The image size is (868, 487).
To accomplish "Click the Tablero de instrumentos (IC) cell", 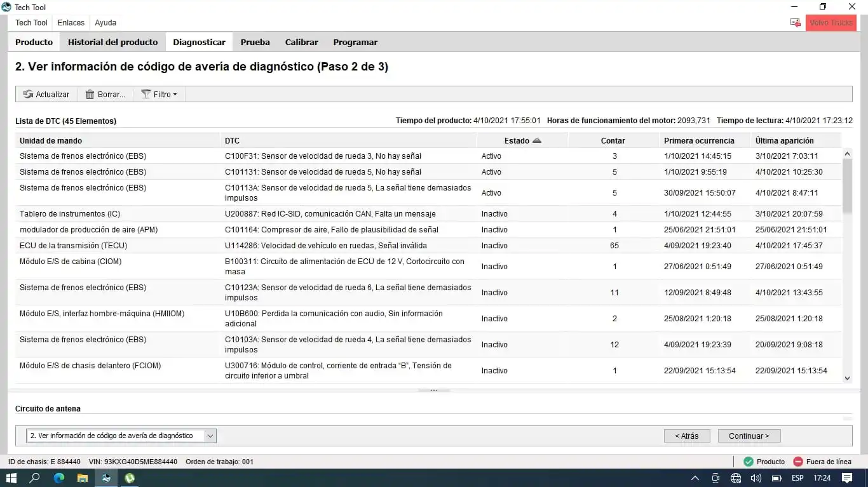I will [x=70, y=214].
